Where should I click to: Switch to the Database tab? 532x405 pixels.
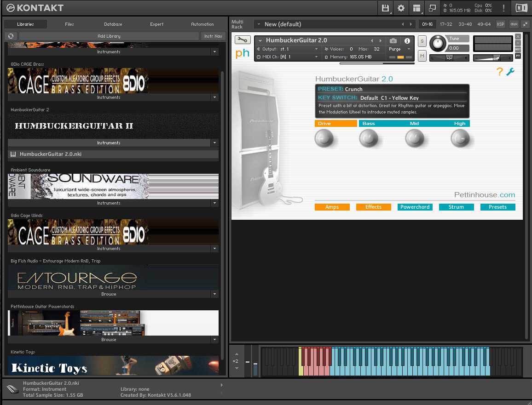point(113,24)
